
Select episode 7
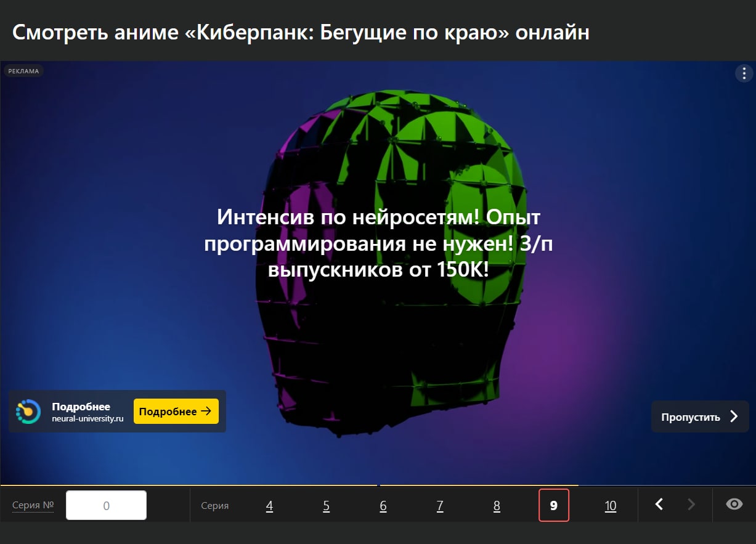click(x=439, y=505)
